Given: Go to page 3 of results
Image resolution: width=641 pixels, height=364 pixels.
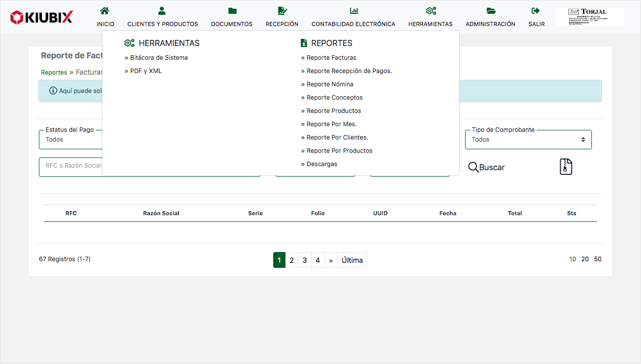Looking at the screenshot, I should click(x=304, y=260).
